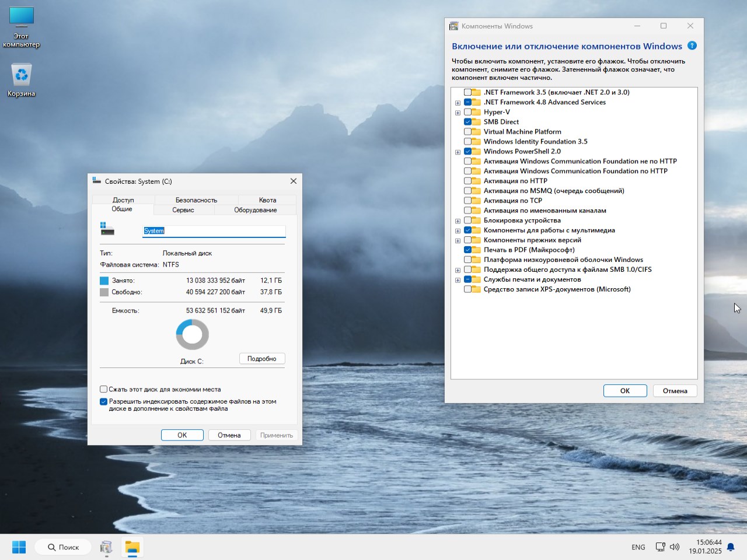
Task: Click Cancel (Отмена) in Windows Components
Action: click(x=675, y=391)
